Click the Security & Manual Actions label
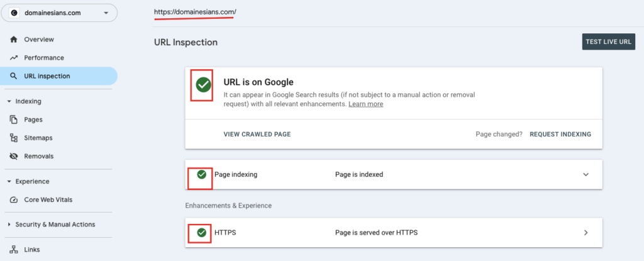The height and width of the screenshot is (261, 644). pos(55,225)
